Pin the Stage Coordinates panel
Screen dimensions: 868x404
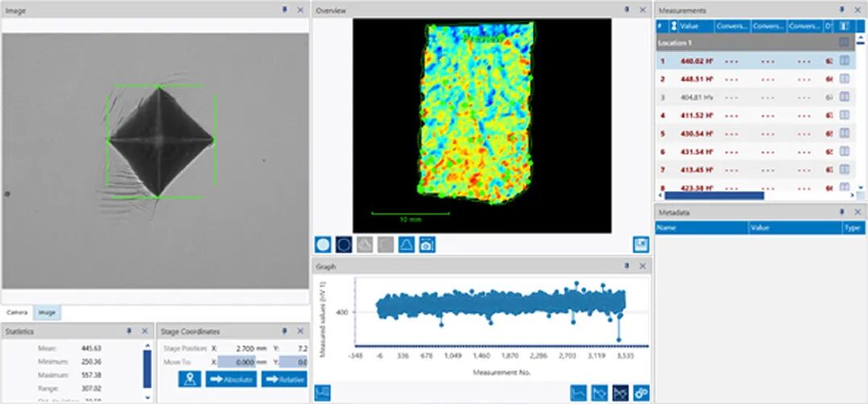284,331
